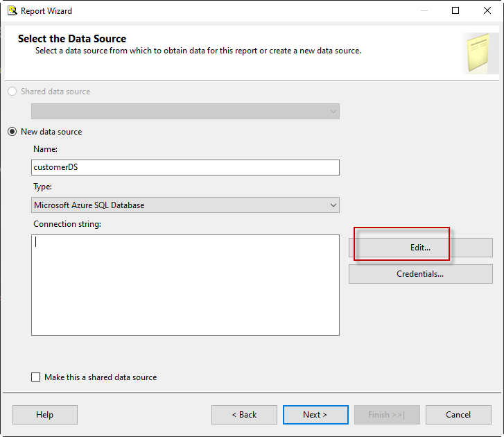Enable Make this a shared data source
504x437 pixels.
[36, 377]
